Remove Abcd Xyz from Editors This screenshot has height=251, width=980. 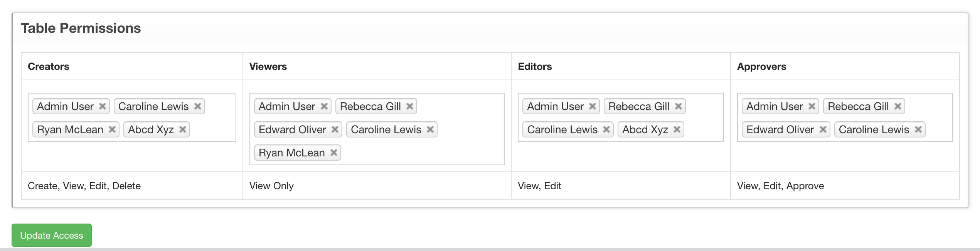click(x=677, y=129)
